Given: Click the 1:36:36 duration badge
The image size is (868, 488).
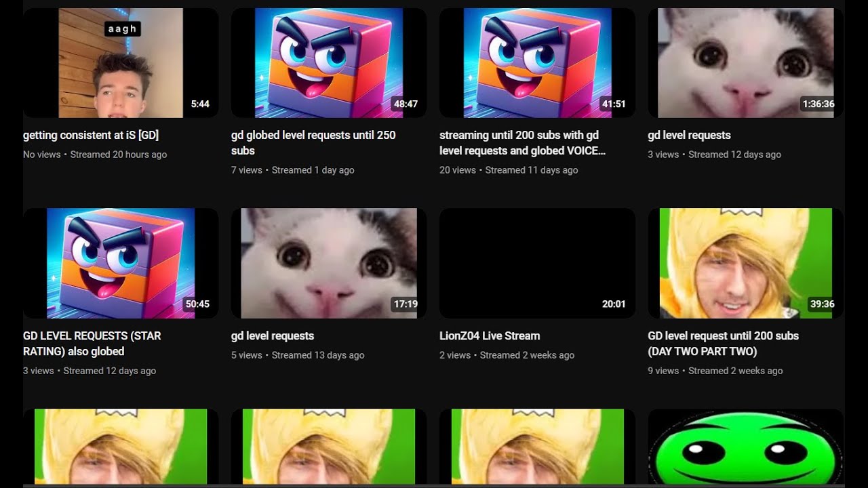Looking at the screenshot, I should click(818, 104).
